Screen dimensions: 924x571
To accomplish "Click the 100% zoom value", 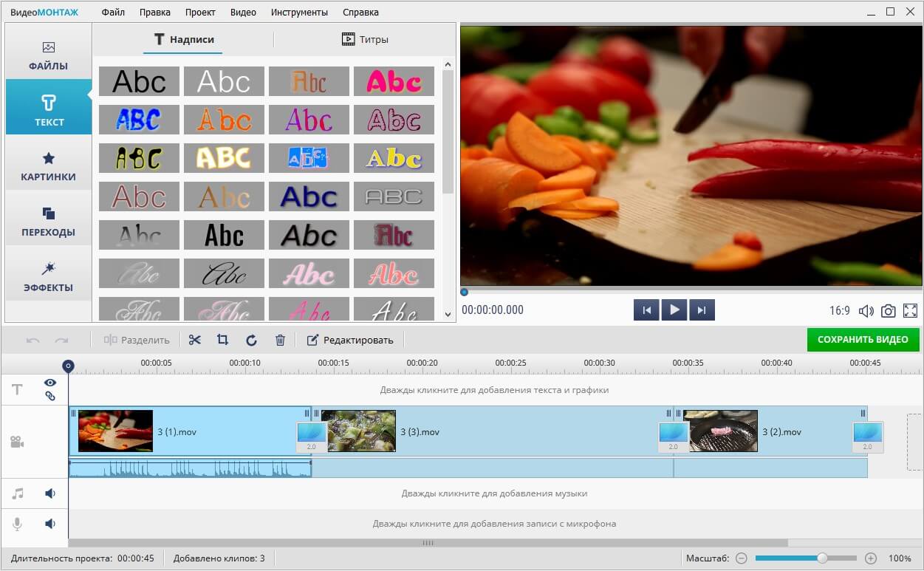I will (x=900, y=558).
